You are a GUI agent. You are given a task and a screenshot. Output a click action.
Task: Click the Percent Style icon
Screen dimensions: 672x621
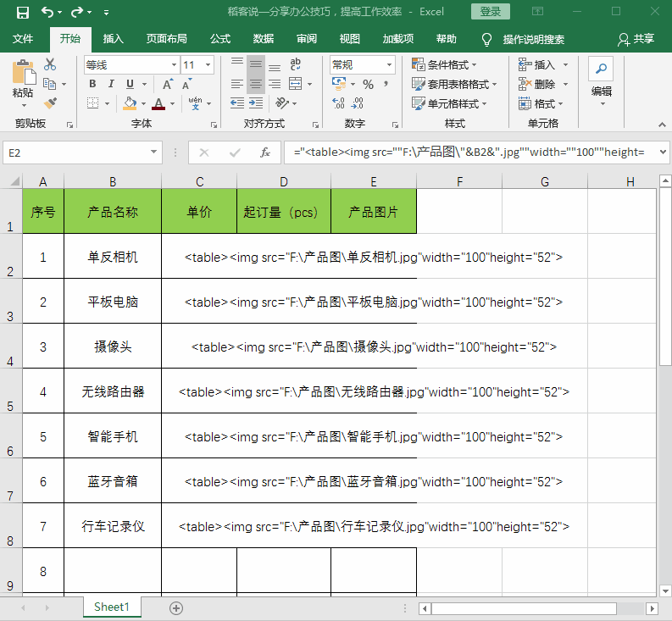coord(368,85)
